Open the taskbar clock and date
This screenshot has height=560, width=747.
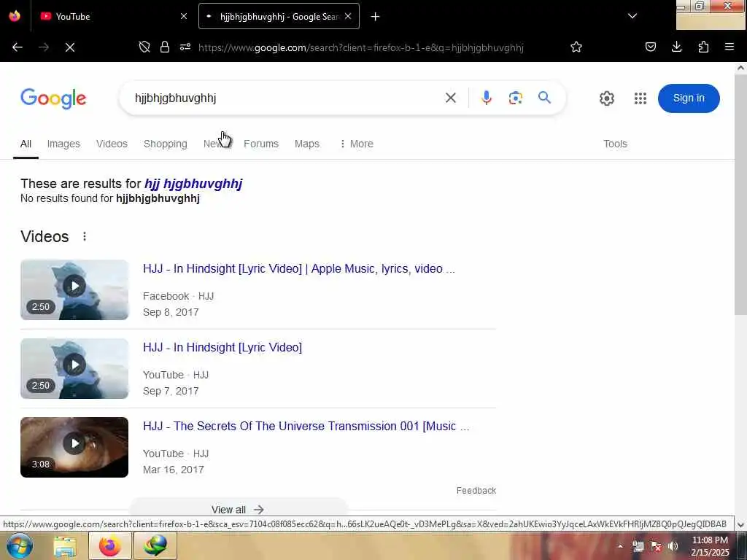[710, 546]
